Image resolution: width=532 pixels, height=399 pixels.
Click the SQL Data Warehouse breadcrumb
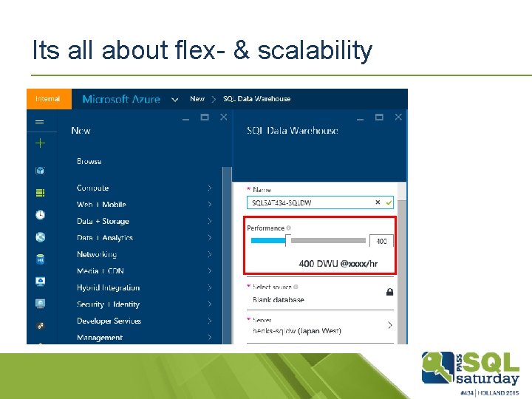click(x=257, y=99)
